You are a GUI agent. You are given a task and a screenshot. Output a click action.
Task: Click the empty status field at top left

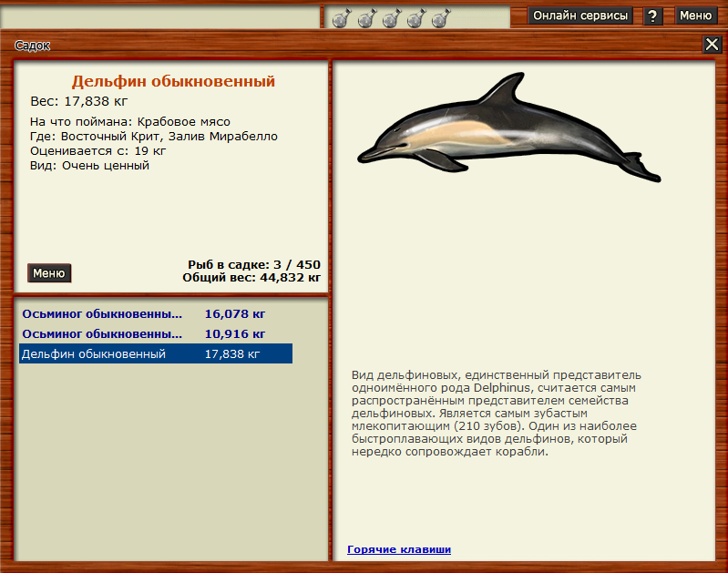tap(160, 17)
